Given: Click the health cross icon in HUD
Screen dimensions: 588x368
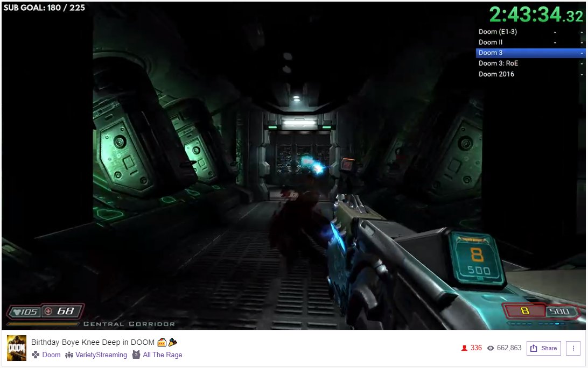Looking at the screenshot, I should [x=48, y=311].
